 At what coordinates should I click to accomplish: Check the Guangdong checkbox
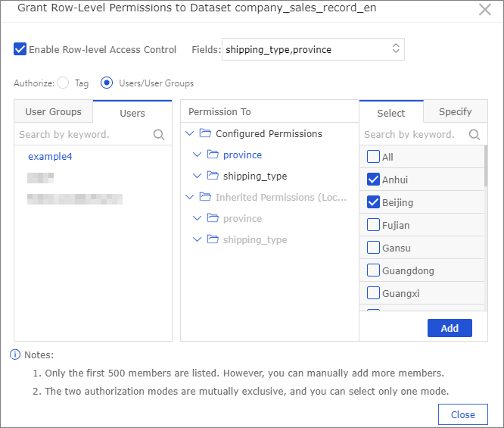pos(373,270)
